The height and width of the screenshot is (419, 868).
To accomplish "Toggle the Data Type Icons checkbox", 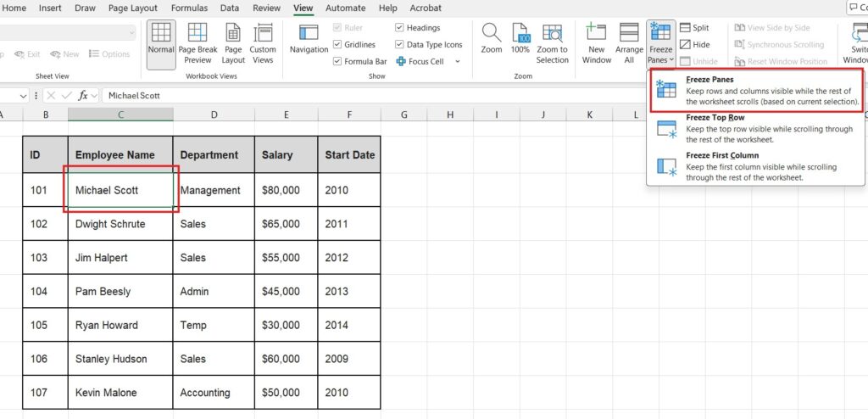I will pyautogui.click(x=400, y=45).
